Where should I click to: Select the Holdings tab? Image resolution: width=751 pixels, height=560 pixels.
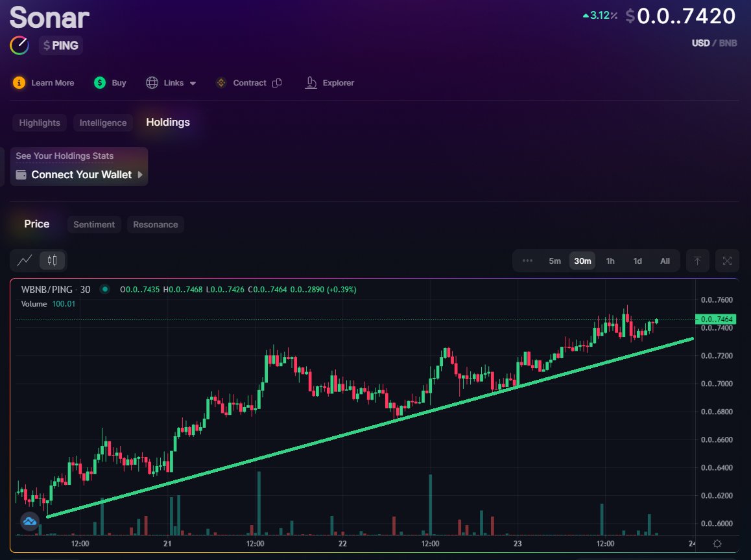(x=167, y=122)
